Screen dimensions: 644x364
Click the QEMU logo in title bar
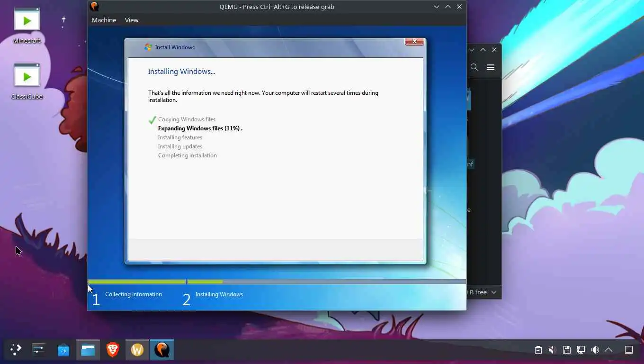[94, 7]
